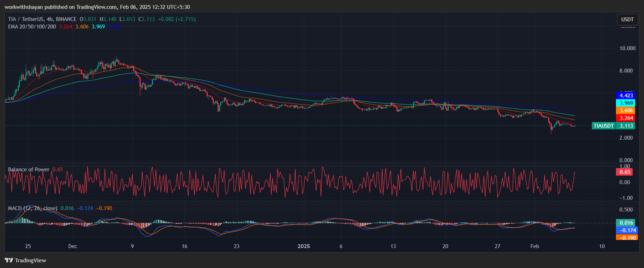Open the USDT currency selector
The image size is (644, 268).
(627, 20)
